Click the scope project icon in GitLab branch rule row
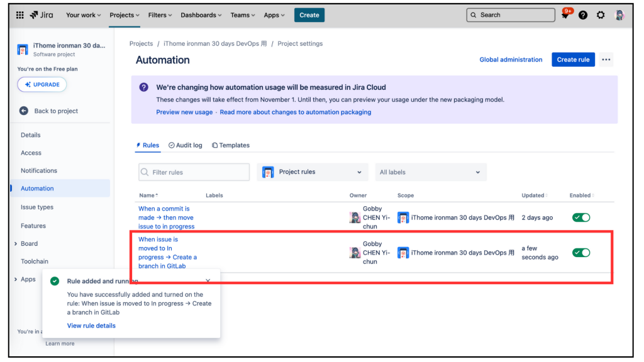Image resolution: width=644 pixels, height=362 pixels. click(403, 253)
